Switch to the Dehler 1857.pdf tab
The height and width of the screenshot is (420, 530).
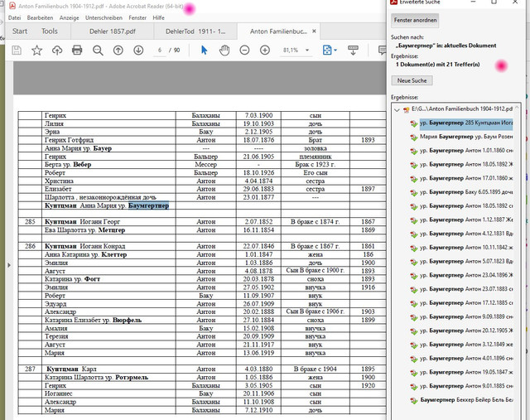coord(113,31)
